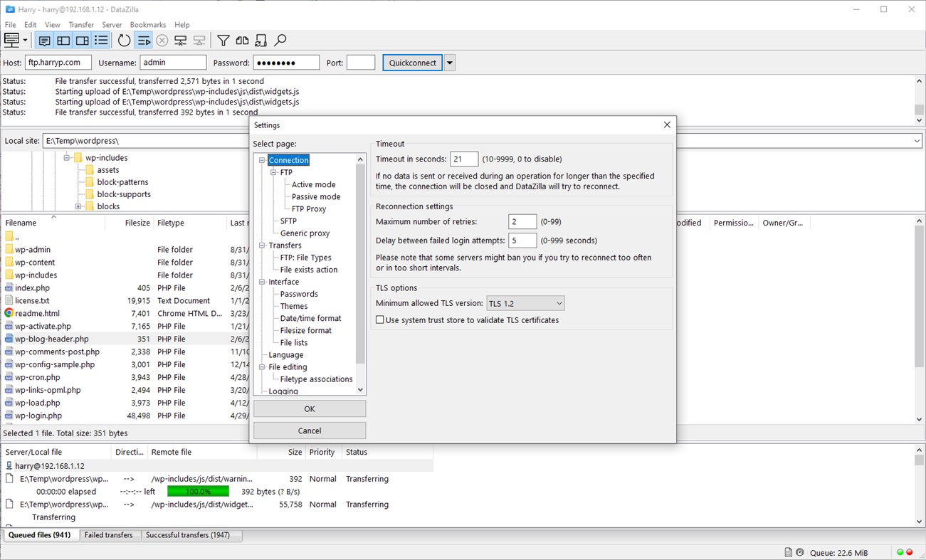
Task: Expand the Quickconnect history arrow
Action: pos(449,62)
